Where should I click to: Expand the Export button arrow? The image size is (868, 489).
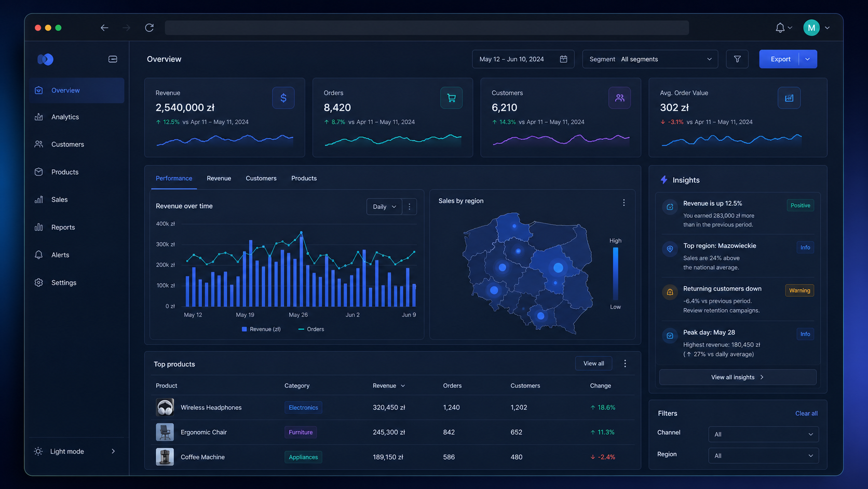coord(808,59)
